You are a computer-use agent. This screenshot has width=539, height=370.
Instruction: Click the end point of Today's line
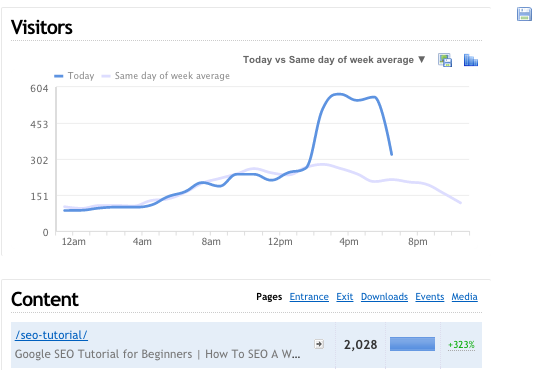pos(392,154)
